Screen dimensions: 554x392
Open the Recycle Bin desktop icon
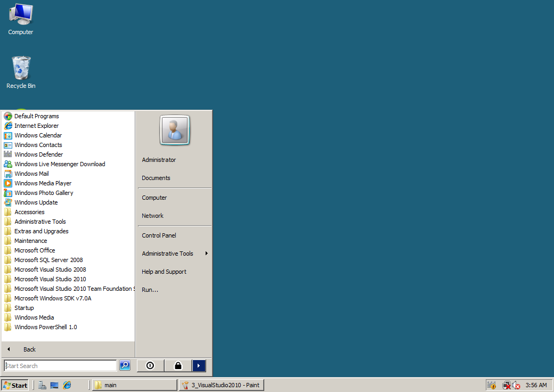[x=21, y=72]
